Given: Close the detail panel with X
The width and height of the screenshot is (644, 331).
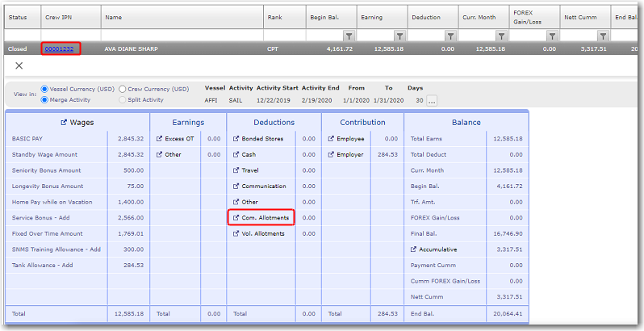Looking at the screenshot, I should pos(19,65).
